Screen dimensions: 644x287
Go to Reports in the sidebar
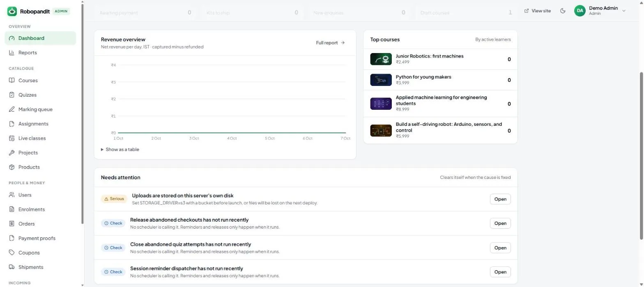pos(40,53)
